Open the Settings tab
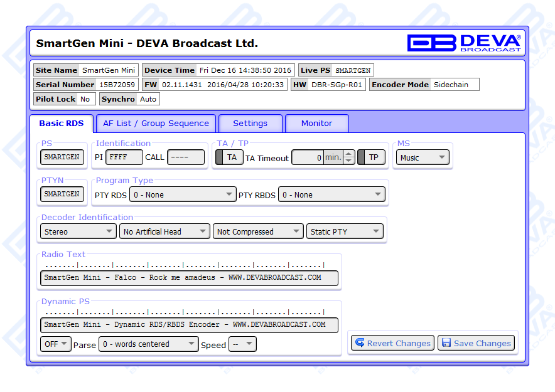This screenshot has height=392, width=555. pos(250,124)
